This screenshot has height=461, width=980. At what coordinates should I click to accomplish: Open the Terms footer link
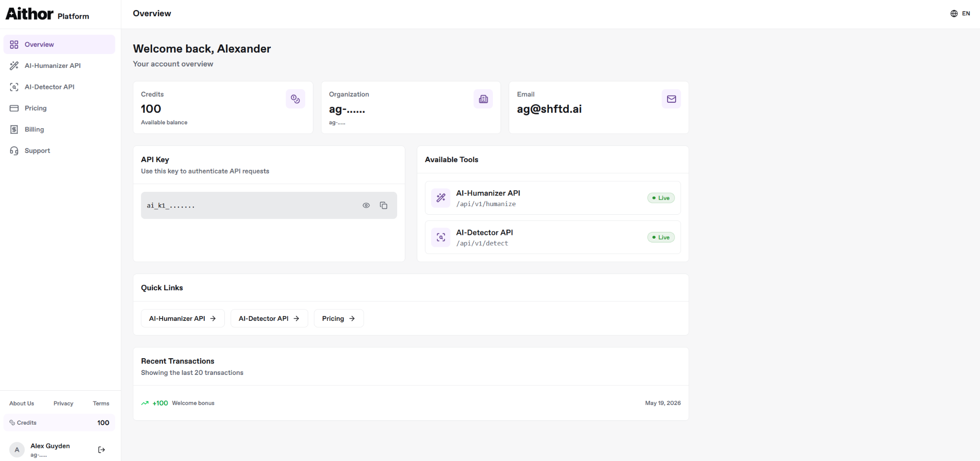click(101, 404)
